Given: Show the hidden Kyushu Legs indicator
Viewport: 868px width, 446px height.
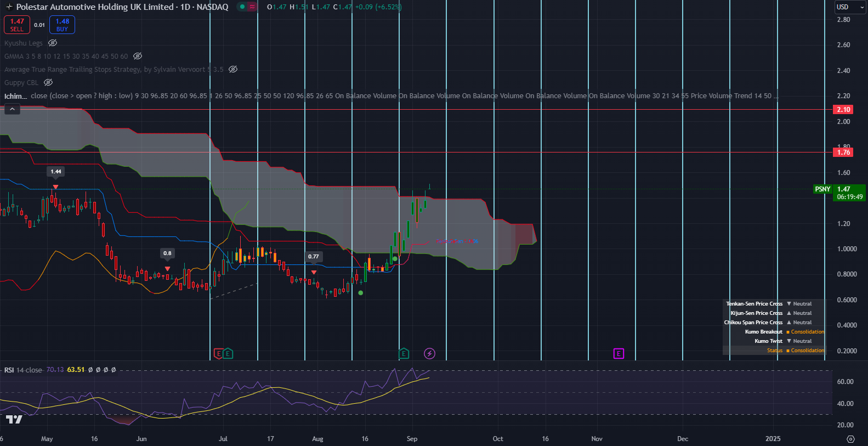Looking at the screenshot, I should (53, 43).
